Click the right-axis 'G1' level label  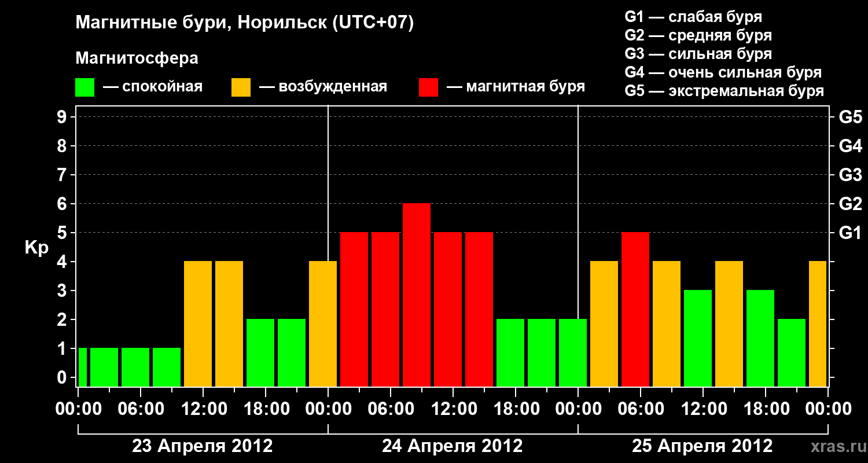click(x=850, y=233)
